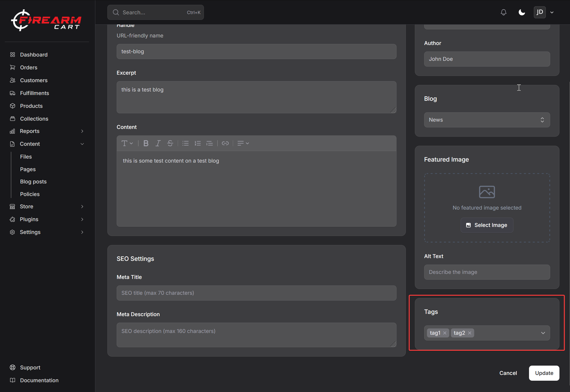Image resolution: width=570 pixels, height=392 pixels.
Task: Click the Support lifebuoy icon
Action: click(x=13, y=367)
